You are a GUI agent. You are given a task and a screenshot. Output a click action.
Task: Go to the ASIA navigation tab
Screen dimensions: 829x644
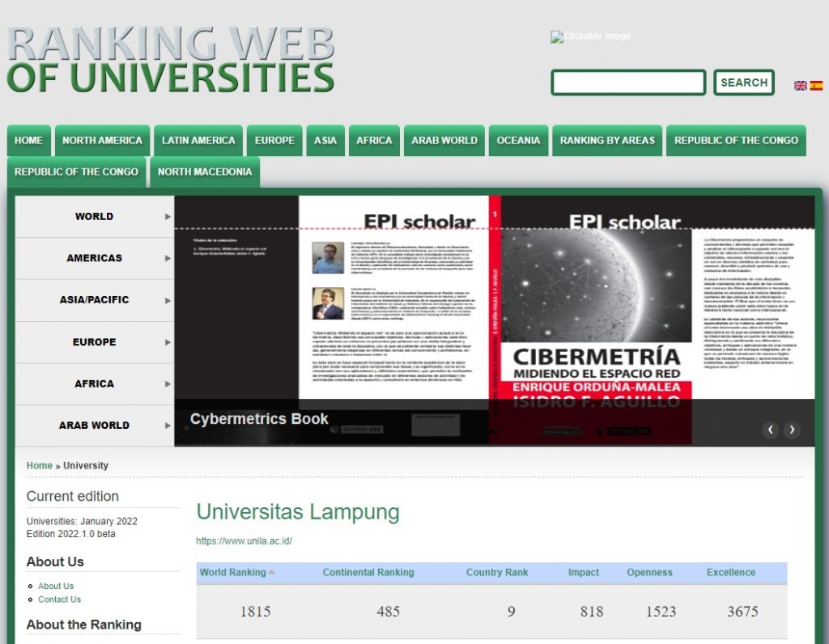pos(325,141)
